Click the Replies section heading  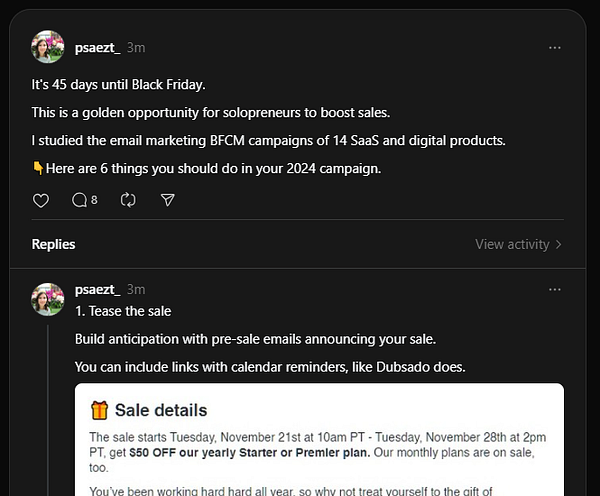pos(53,244)
